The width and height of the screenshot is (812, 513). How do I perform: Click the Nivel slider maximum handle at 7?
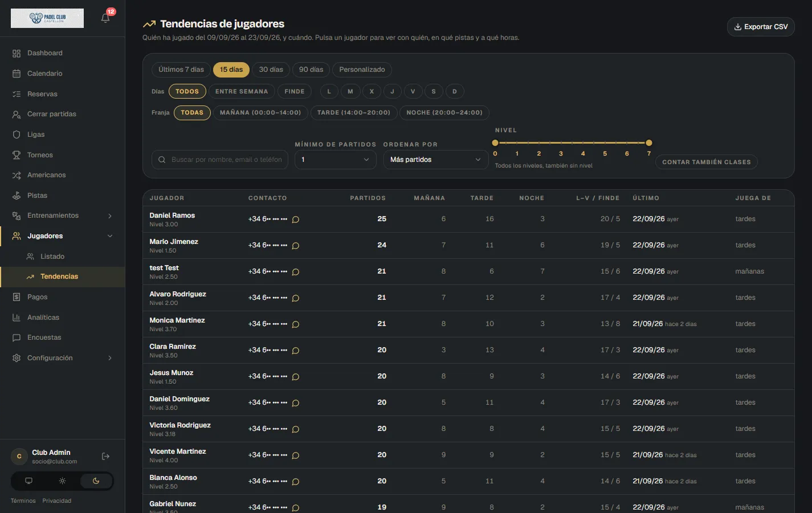pyautogui.click(x=649, y=142)
